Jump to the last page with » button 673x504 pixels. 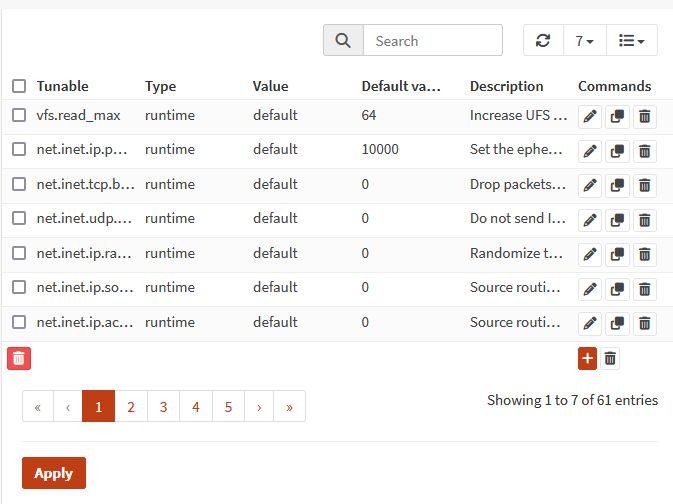(x=289, y=406)
